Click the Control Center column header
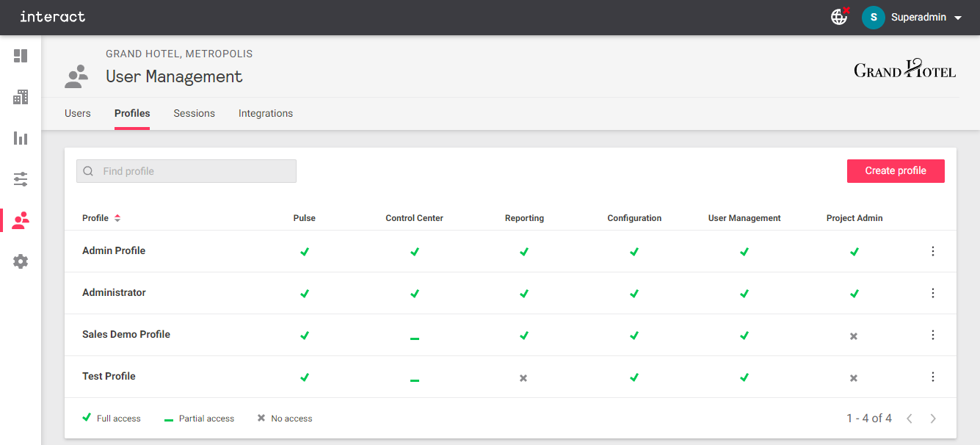The width and height of the screenshot is (980, 445). click(x=415, y=218)
